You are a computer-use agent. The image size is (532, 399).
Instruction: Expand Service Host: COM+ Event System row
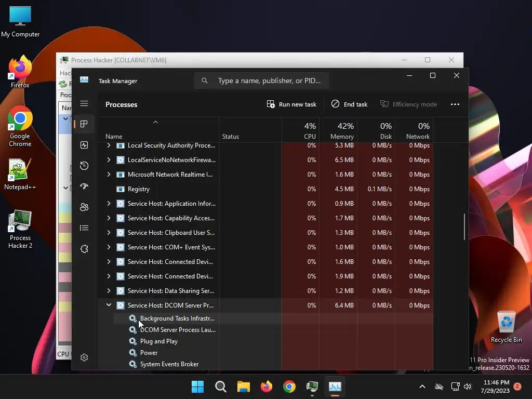pos(109,247)
